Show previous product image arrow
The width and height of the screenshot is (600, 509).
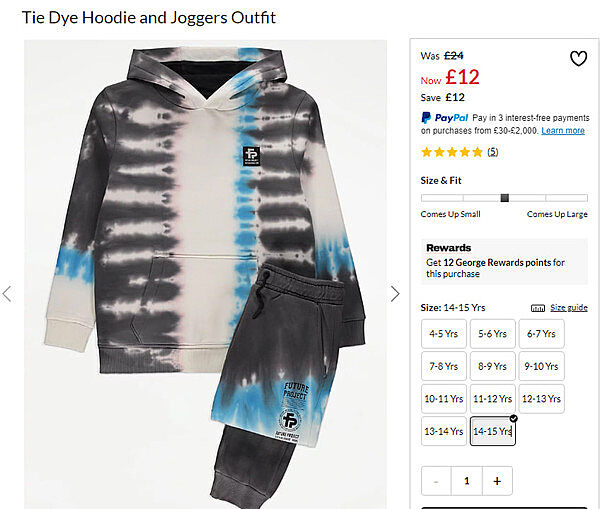pyautogui.click(x=7, y=294)
